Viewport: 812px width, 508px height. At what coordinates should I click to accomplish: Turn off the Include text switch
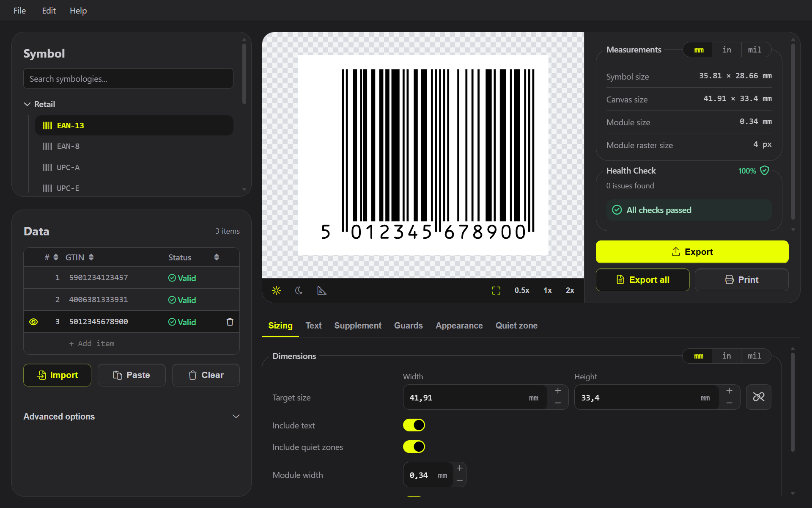pyautogui.click(x=414, y=425)
